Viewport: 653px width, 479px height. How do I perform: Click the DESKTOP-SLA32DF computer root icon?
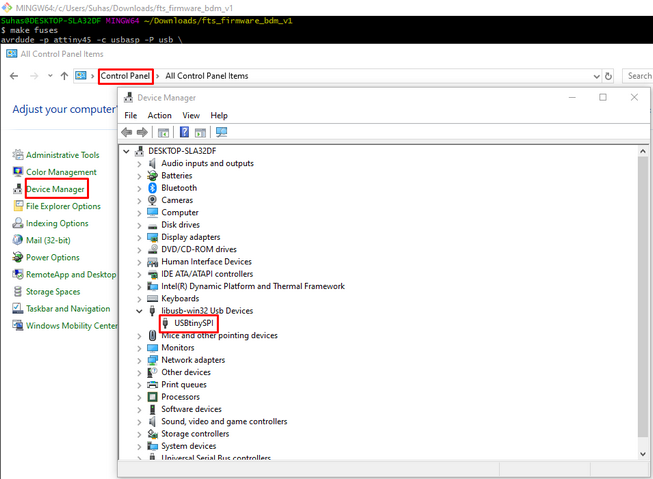coord(140,151)
